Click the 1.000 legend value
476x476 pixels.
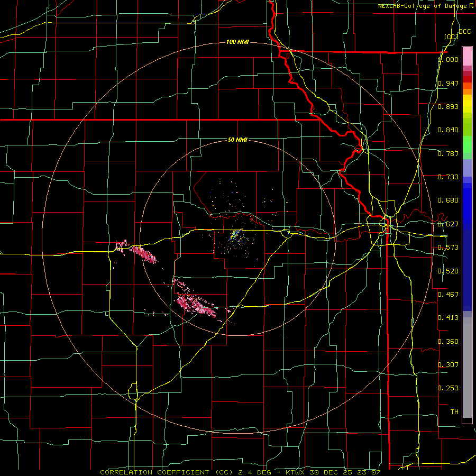[x=448, y=59]
